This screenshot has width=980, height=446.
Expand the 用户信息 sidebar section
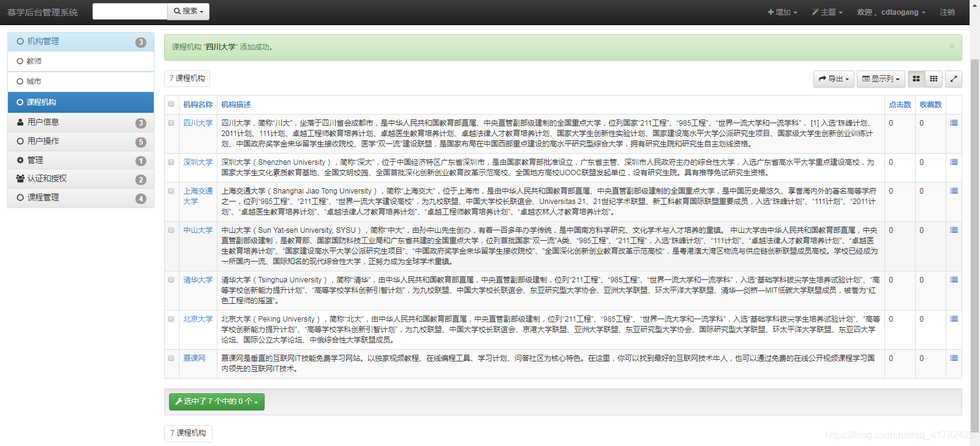(x=81, y=123)
